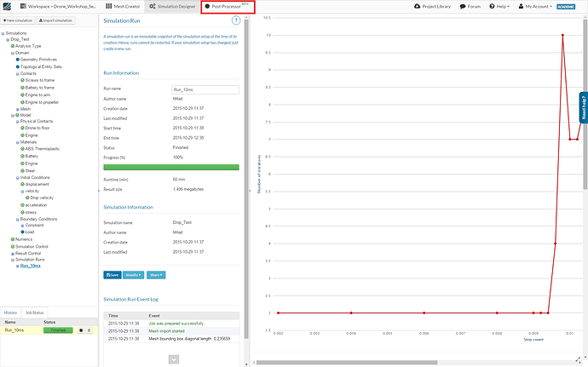The image size is (588, 367).
Task: Open the Post-Processor tab
Action: pyautogui.click(x=228, y=7)
